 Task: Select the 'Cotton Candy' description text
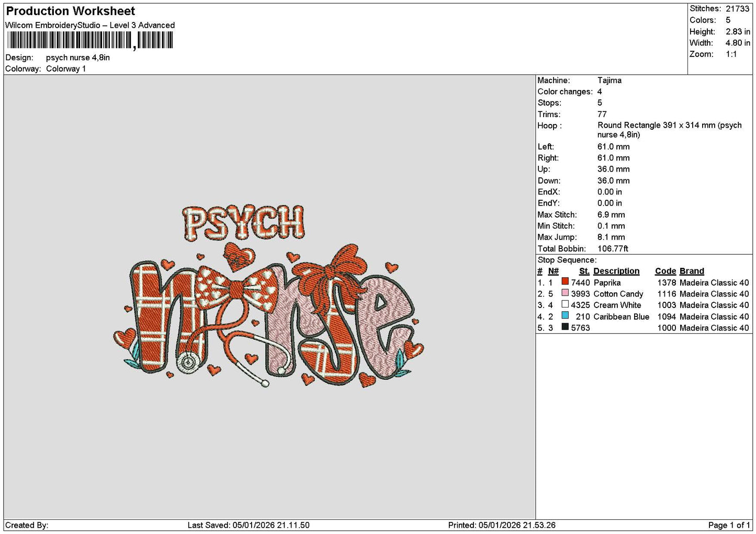coord(618,294)
